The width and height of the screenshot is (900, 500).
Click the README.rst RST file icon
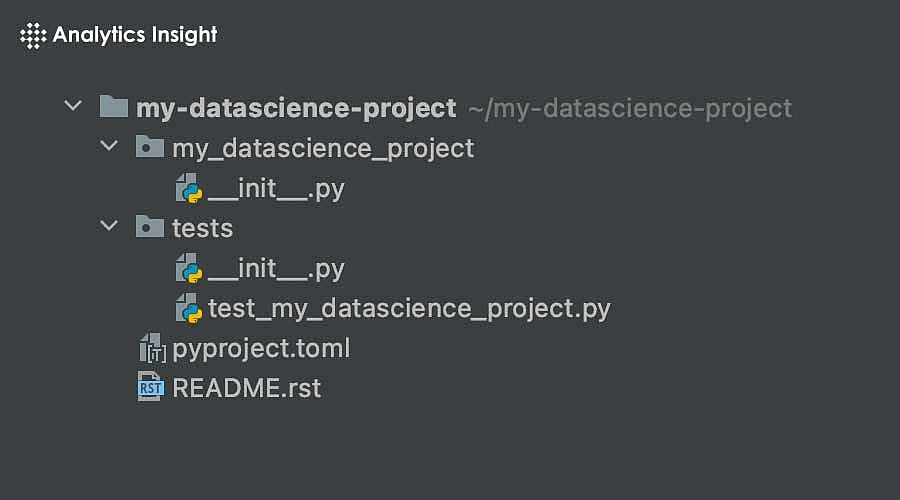(151, 388)
